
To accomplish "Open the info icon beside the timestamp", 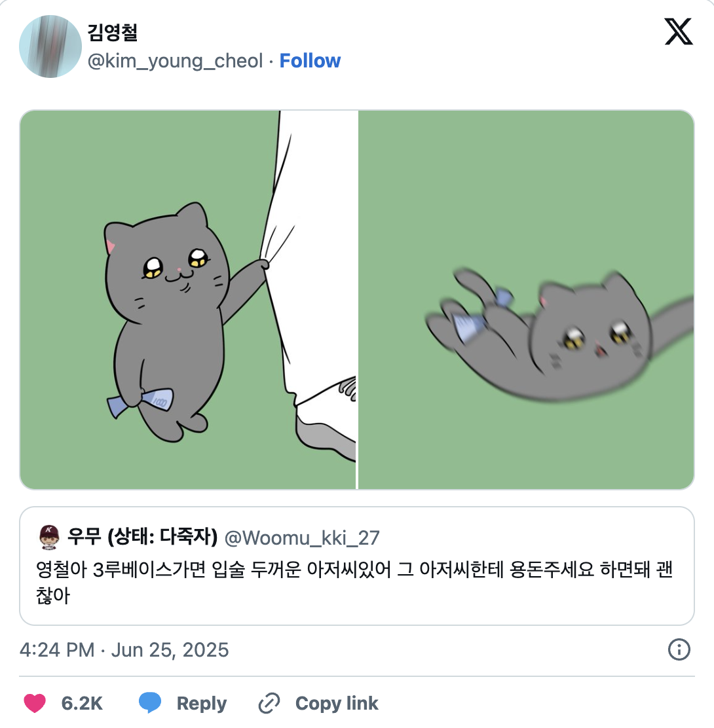I will [x=680, y=649].
